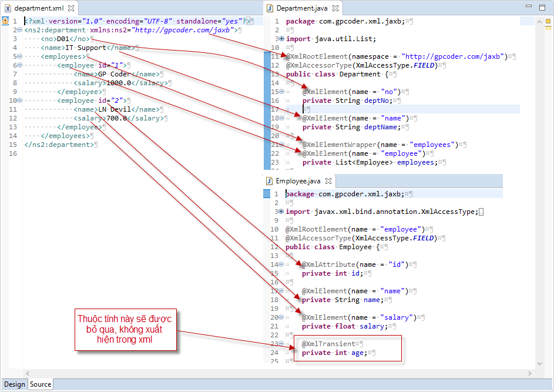Select the Source tab

click(x=40, y=384)
